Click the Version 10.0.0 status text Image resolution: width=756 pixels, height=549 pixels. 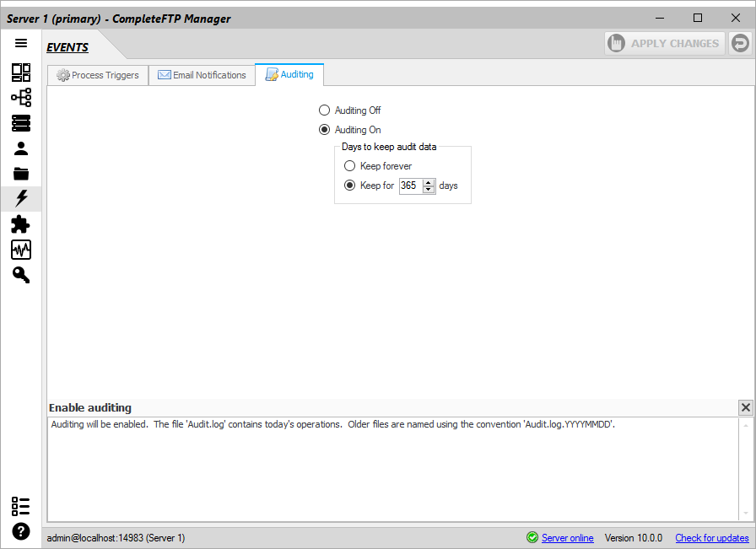pos(634,538)
